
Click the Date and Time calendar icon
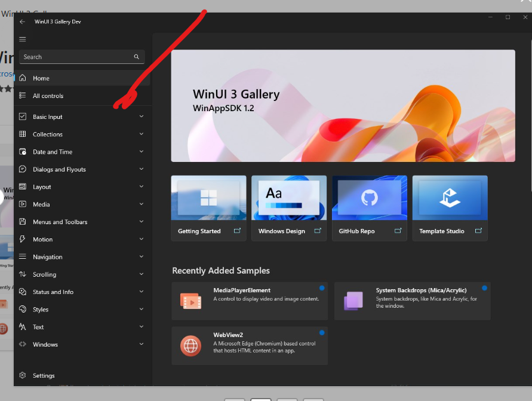(23, 151)
